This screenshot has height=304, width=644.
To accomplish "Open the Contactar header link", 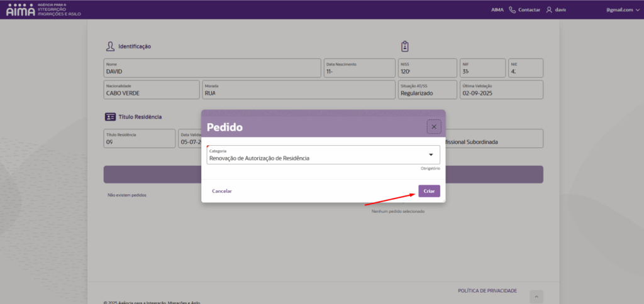I will [529, 10].
